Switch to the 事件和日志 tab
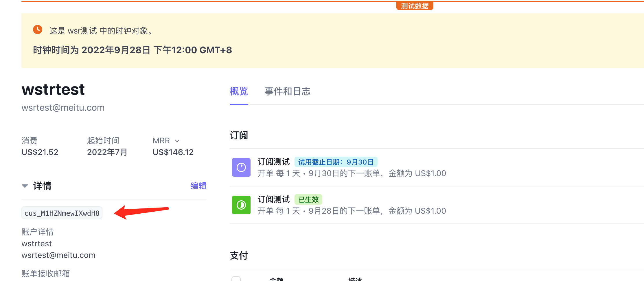The image size is (644, 281). pyautogui.click(x=287, y=91)
